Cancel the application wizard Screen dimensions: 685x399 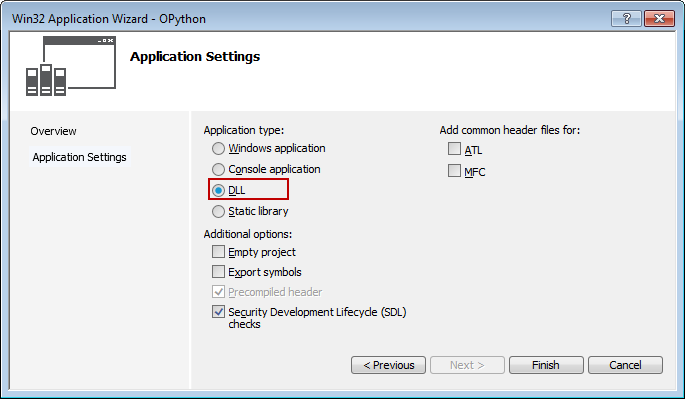[625, 365]
